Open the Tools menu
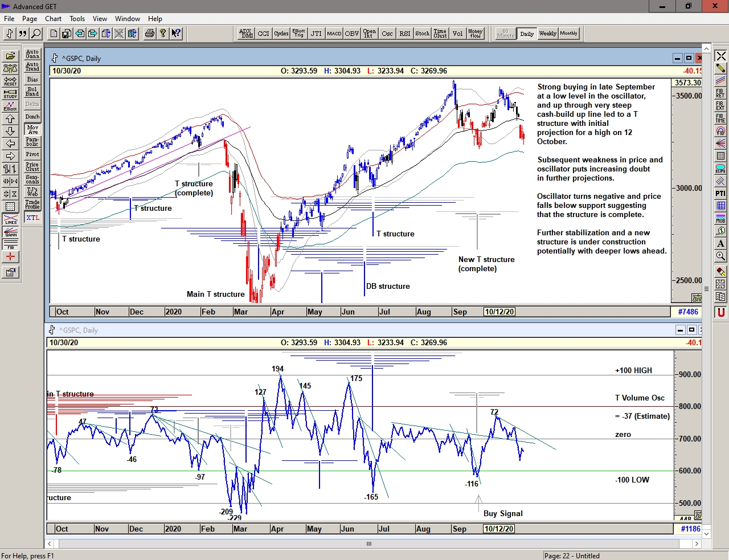Image resolution: width=729 pixels, height=560 pixels. click(x=77, y=19)
